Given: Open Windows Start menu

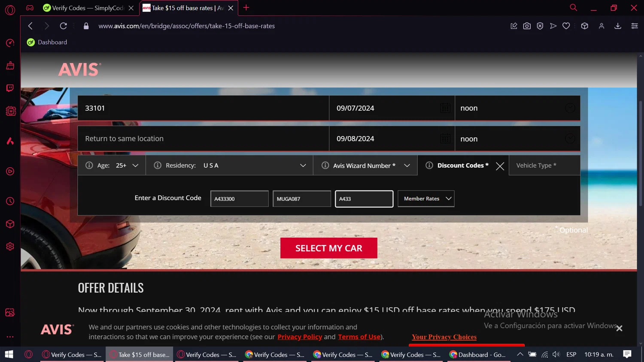Looking at the screenshot, I should (x=9, y=354).
